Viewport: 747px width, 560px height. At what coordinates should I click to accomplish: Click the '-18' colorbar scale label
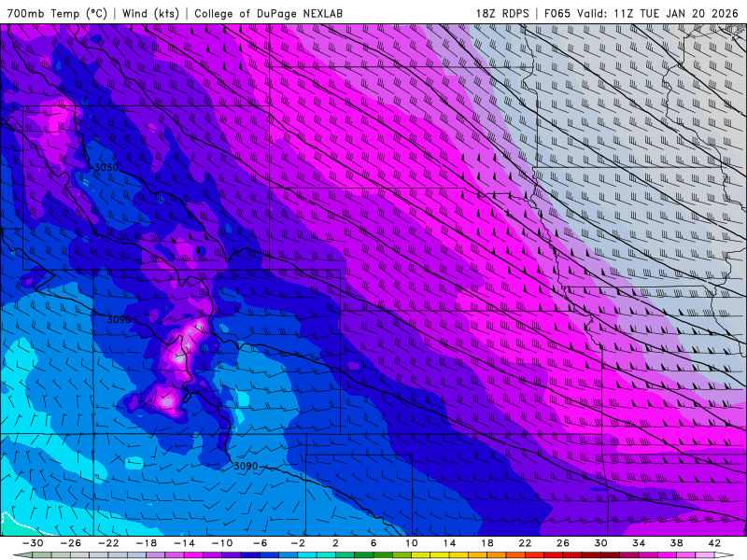[147, 543]
